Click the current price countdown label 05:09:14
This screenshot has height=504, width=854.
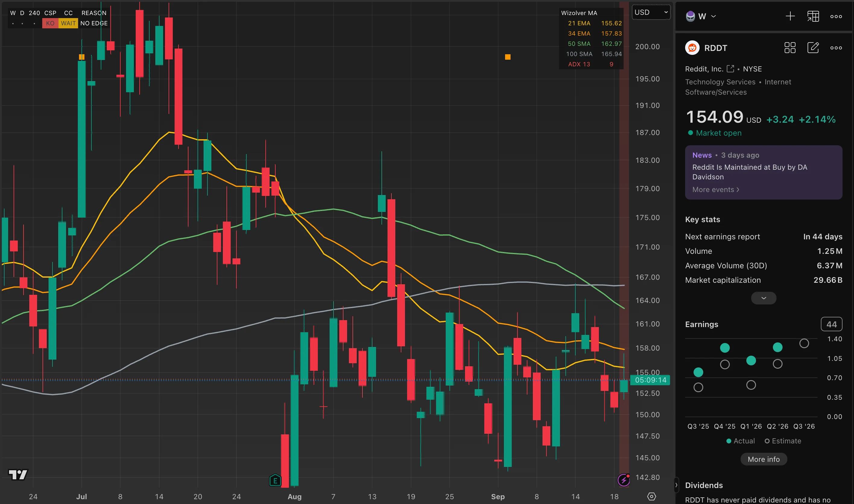click(650, 380)
